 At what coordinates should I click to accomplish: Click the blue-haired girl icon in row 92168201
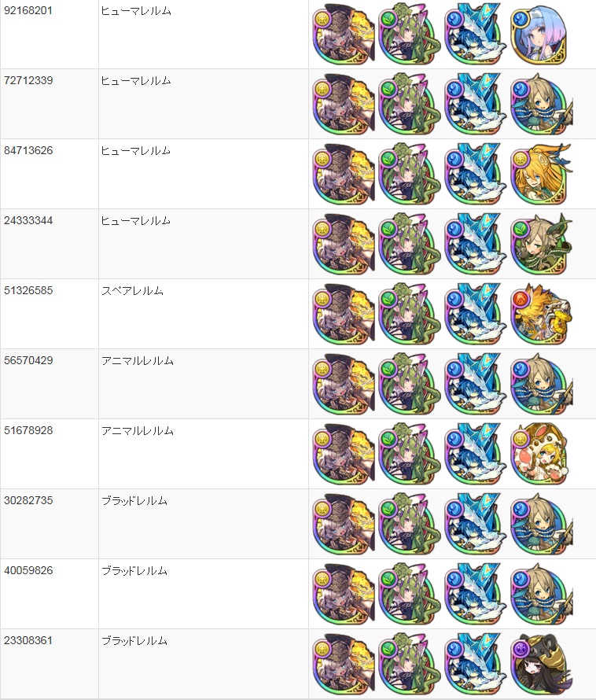click(539, 35)
